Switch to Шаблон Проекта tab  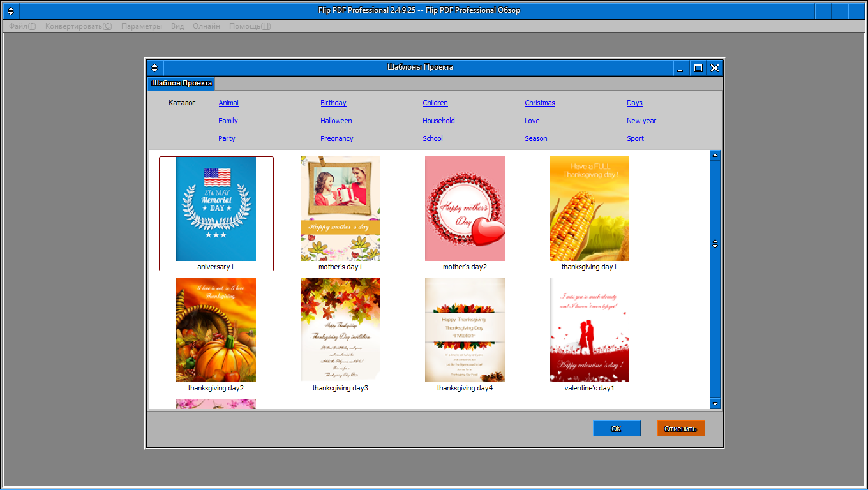click(181, 84)
